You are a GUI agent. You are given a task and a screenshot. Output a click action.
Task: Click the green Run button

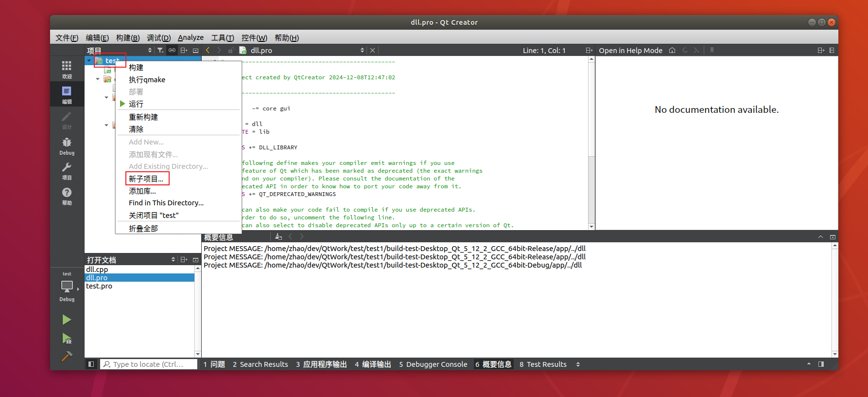[x=67, y=320]
